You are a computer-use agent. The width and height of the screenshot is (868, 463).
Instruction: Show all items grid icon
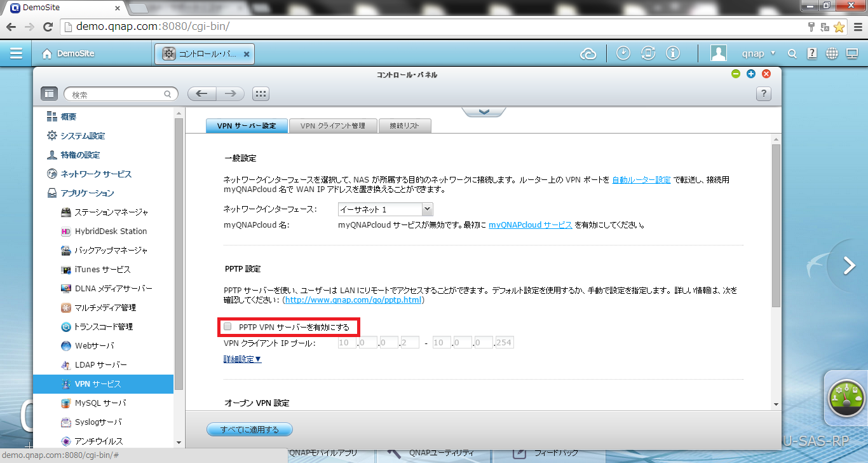pos(261,94)
